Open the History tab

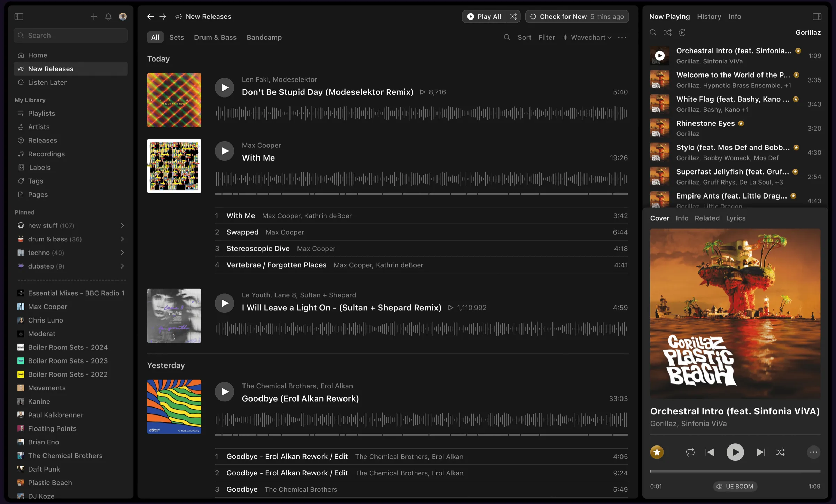pos(709,16)
